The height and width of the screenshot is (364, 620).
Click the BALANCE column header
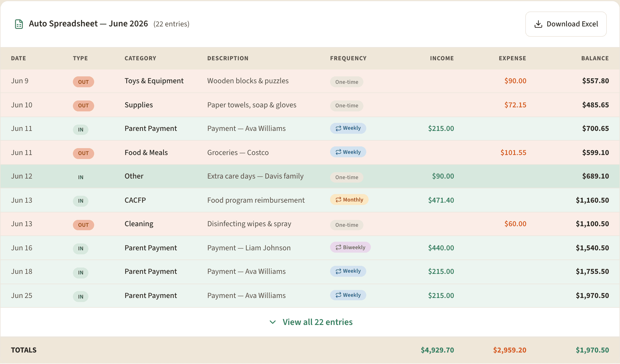click(x=595, y=58)
